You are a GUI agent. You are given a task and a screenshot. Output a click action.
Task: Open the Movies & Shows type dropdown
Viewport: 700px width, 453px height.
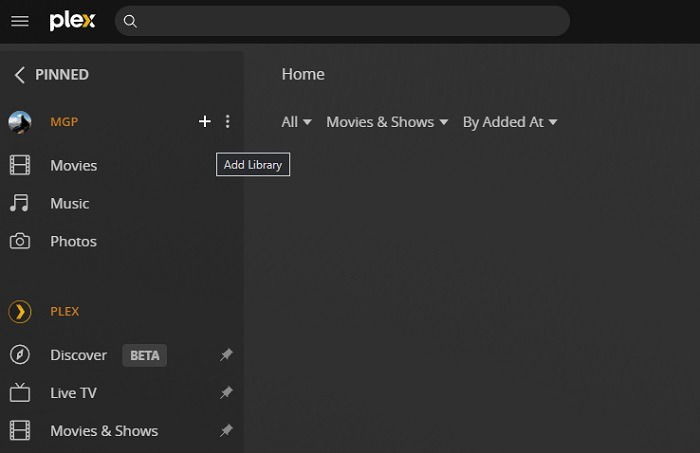coord(387,122)
